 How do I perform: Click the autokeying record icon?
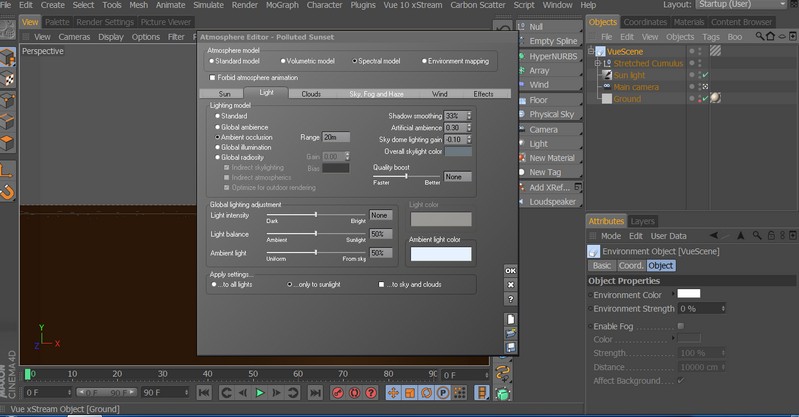coord(354,393)
